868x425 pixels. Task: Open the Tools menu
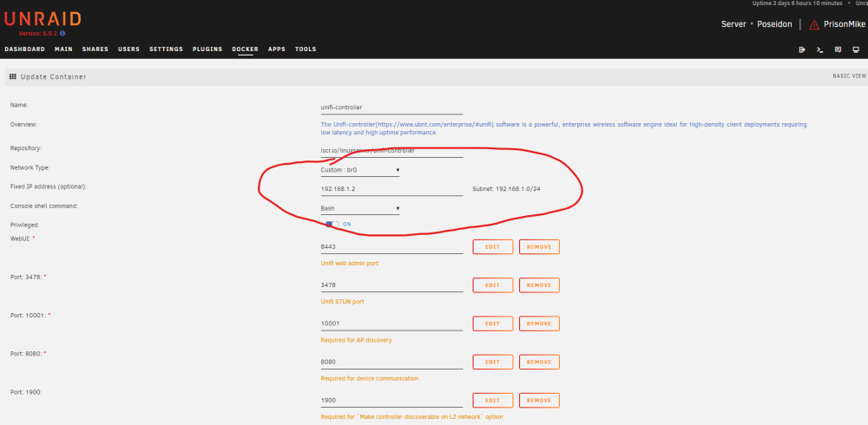click(x=306, y=49)
